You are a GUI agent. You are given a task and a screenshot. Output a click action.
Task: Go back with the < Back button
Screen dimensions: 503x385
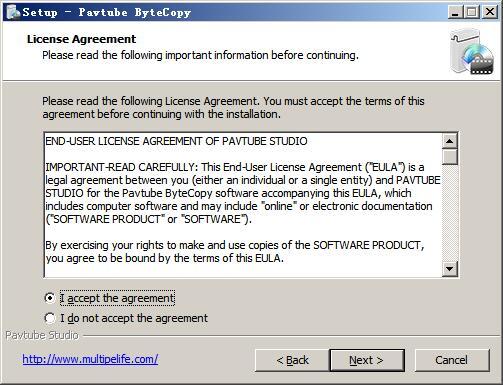pos(292,360)
